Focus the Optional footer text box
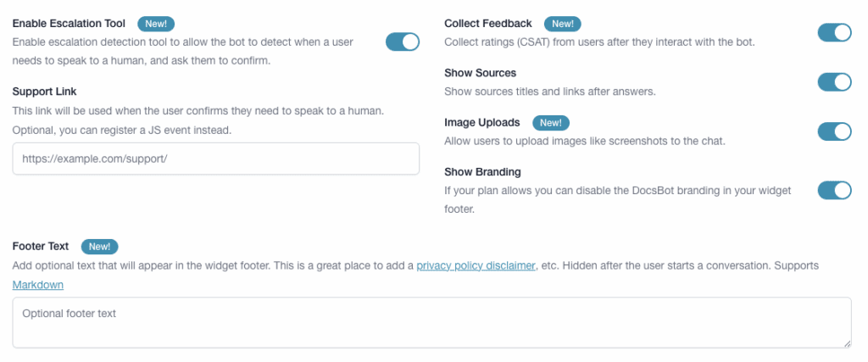This screenshot has width=868, height=362. pos(431,322)
